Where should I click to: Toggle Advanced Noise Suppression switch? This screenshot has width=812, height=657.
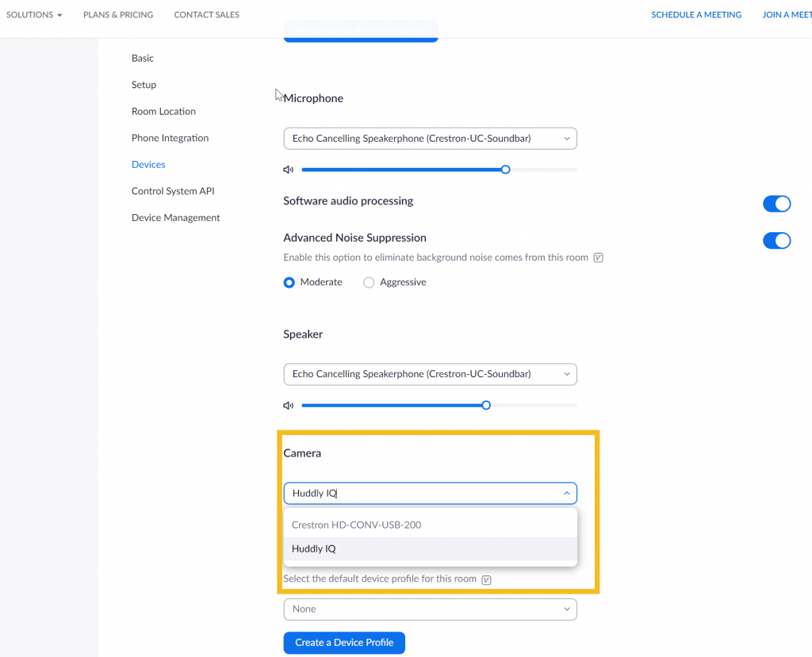pos(776,241)
